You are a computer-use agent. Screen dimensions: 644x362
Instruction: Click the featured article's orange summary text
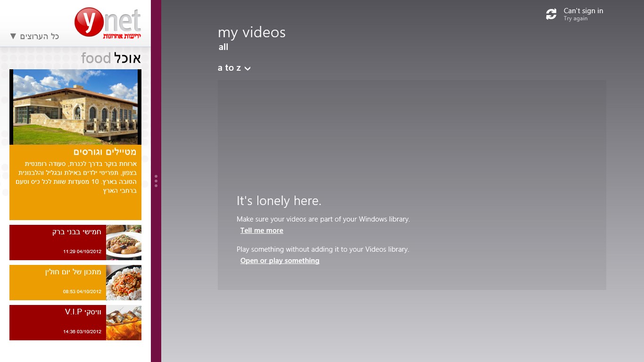click(75, 177)
